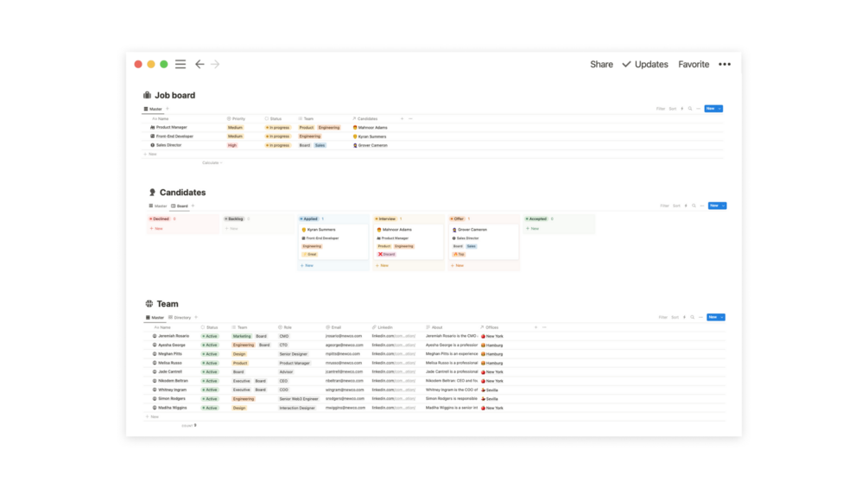Open the three-dot page options menu
868x488 pixels.
pos(725,64)
